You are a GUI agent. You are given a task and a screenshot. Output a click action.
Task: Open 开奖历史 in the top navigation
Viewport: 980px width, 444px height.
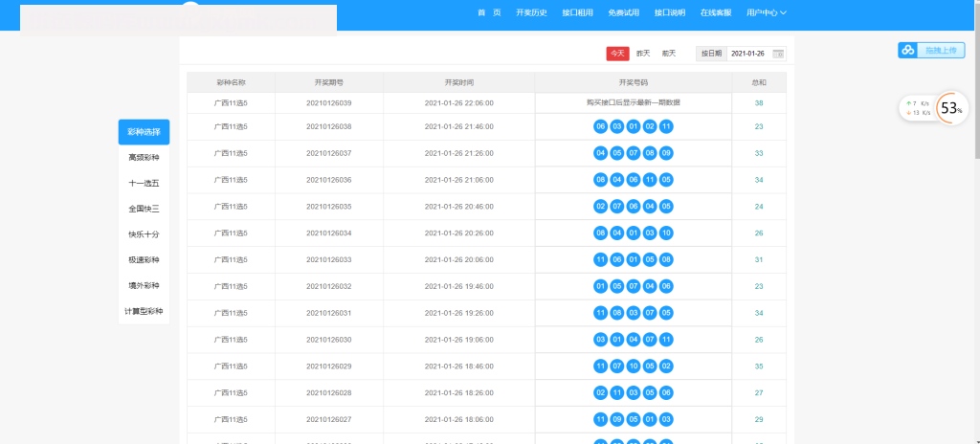click(531, 12)
